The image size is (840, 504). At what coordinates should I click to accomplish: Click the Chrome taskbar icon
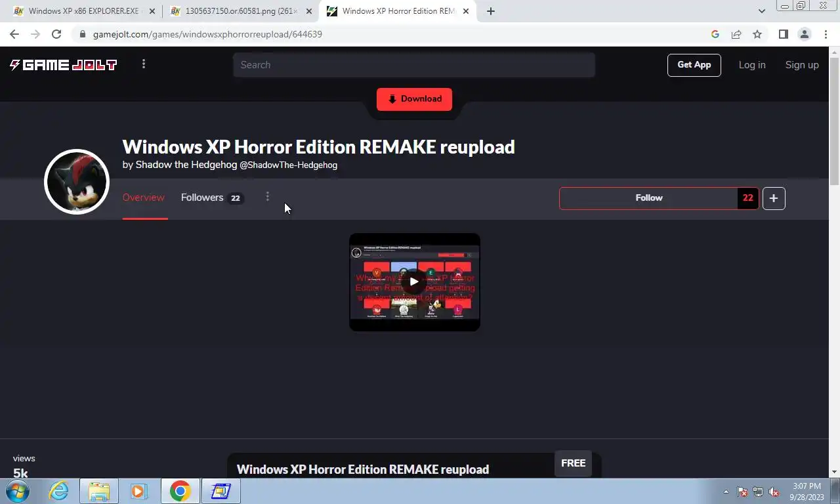tap(180, 491)
